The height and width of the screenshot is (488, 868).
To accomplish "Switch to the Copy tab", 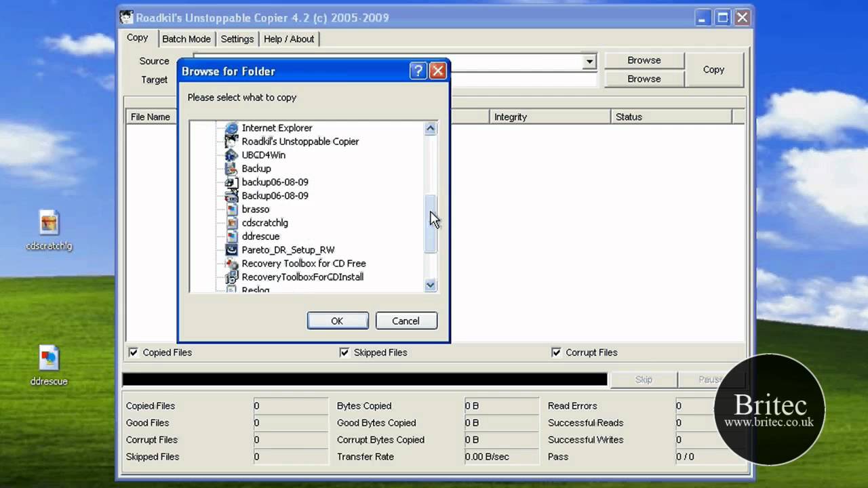I will (138, 38).
